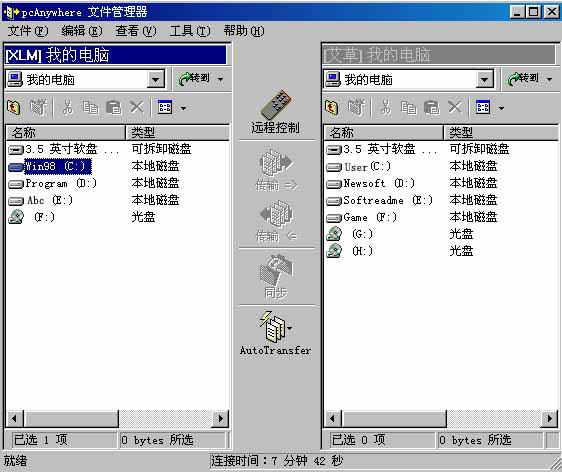Click the left pane paste icon
Image resolution: width=562 pixels, height=472 pixels.
coord(114,107)
